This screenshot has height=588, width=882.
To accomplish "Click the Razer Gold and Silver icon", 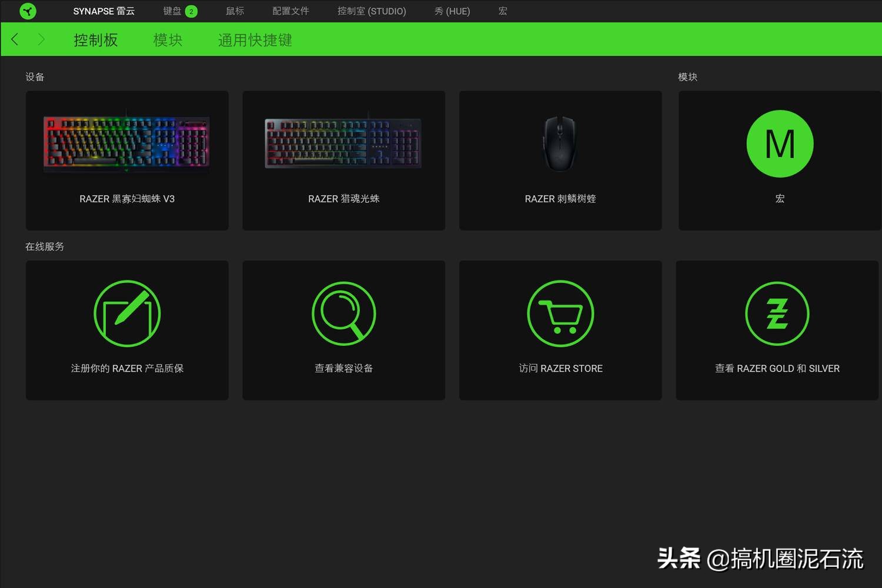I will click(x=777, y=313).
